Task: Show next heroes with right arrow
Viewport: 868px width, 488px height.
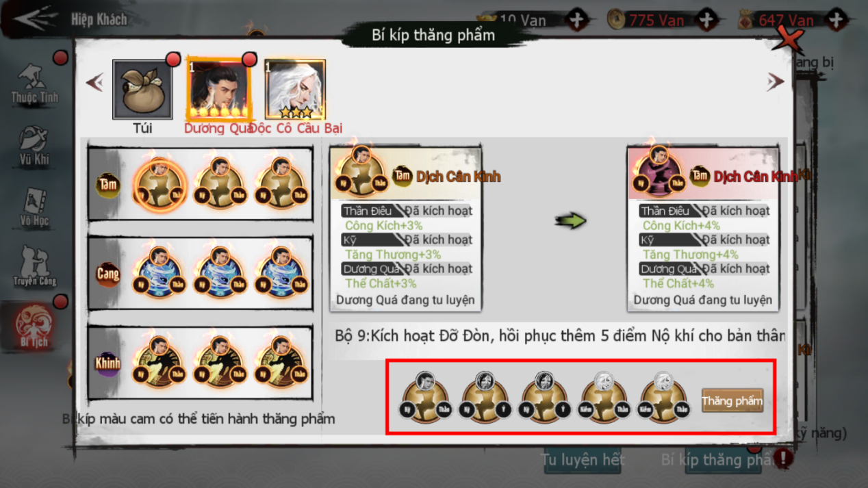Action: [x=775, y=81]
